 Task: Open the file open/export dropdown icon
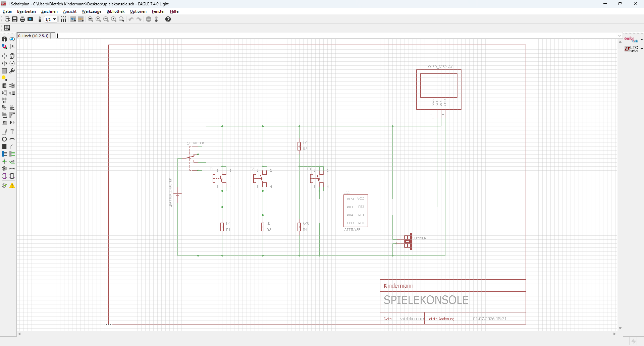(x=7, y=19)
